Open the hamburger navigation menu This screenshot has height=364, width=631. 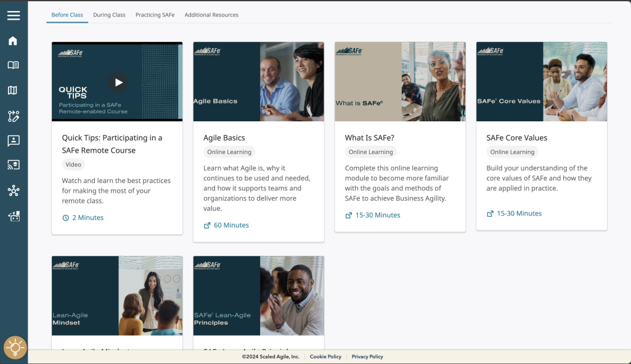[x=14, y=15]
